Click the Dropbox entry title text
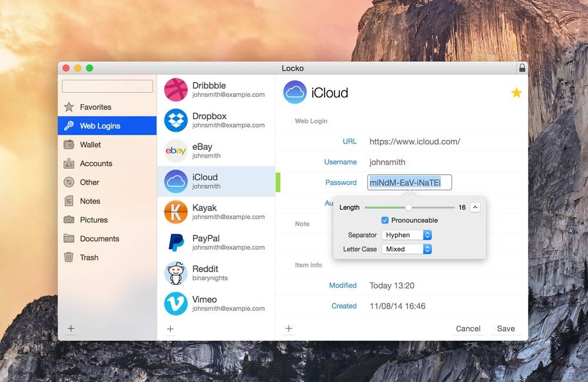The image size is (588, 382). pyautogui.click(x=209, y=116)
